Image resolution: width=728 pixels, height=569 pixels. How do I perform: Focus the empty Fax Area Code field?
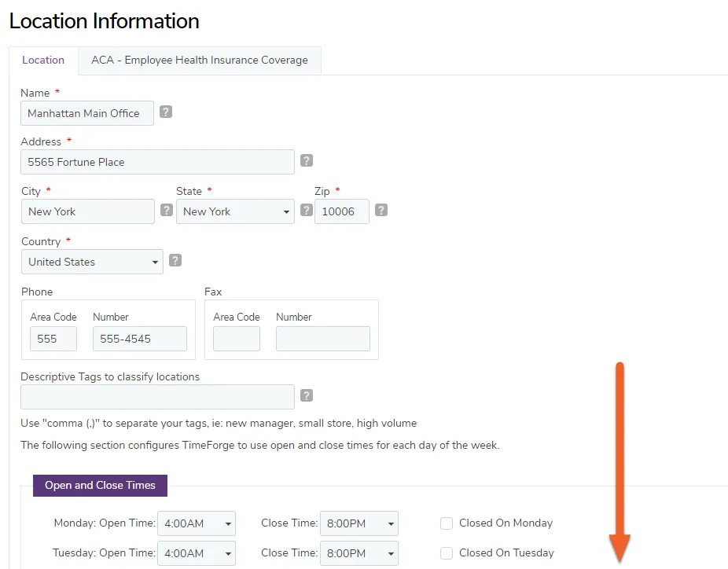click(237, 339)
